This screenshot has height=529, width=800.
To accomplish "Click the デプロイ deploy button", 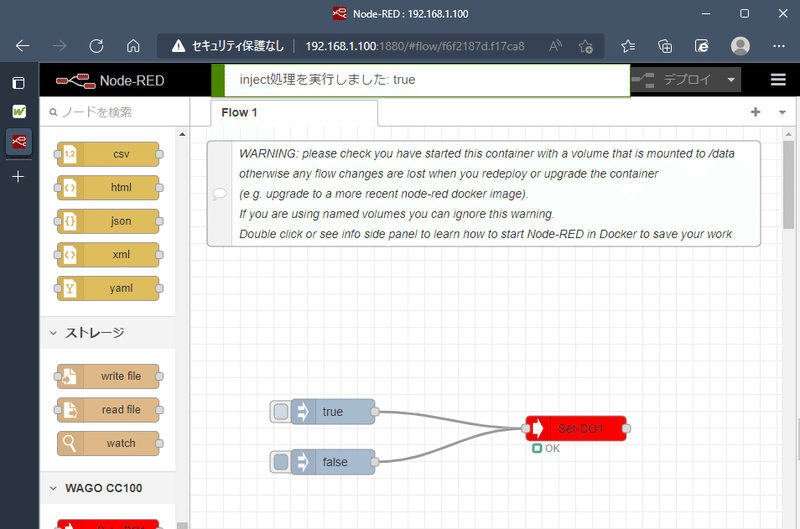I will pos(676,80).
